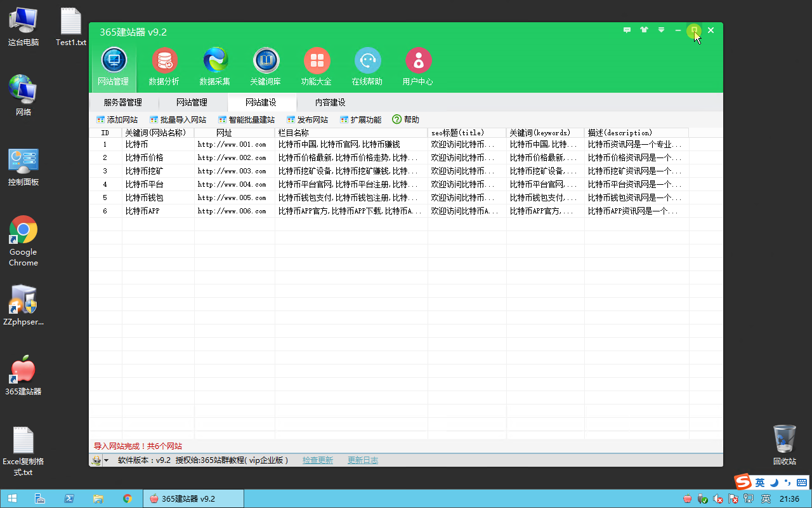Select the 回收站 recycle bin icon
The image size is (812, 508).
[785, 444]
